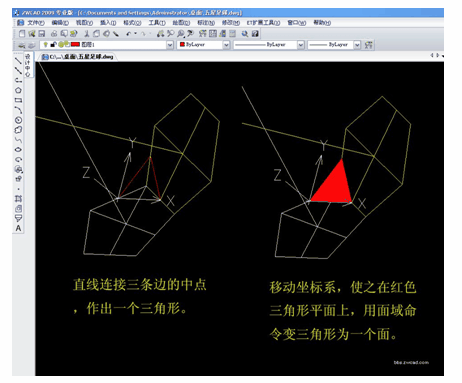Screen dimensions: 462x383
Task: Open the 工具 (Tools) menu
Action: pos(157,23)
